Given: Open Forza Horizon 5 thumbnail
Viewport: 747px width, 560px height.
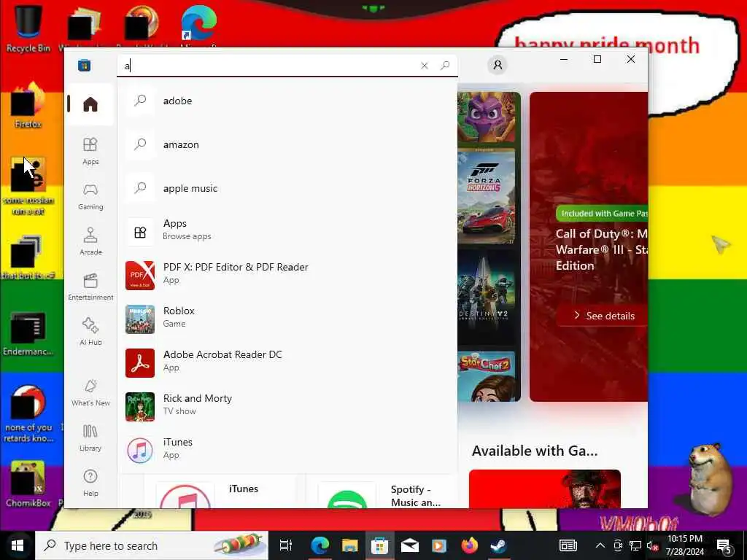Looking at the screenshot, I should click(x=487, y=197).
